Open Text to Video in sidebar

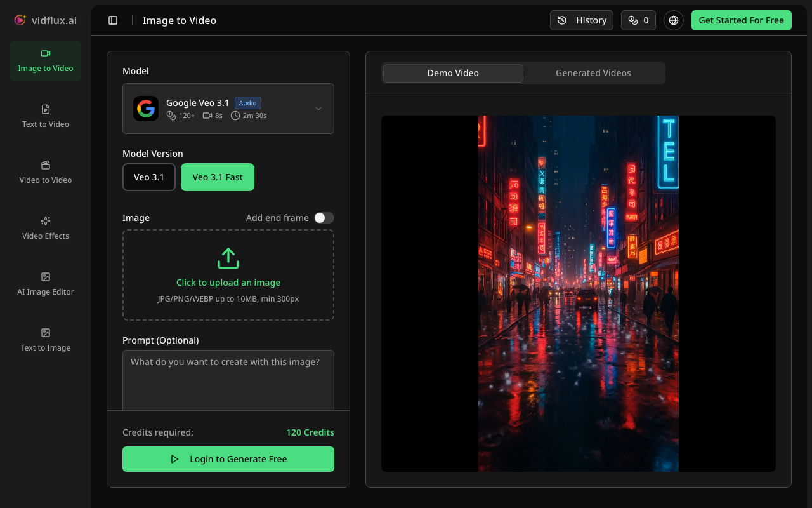pyautogui.click(x=46, y=117)
